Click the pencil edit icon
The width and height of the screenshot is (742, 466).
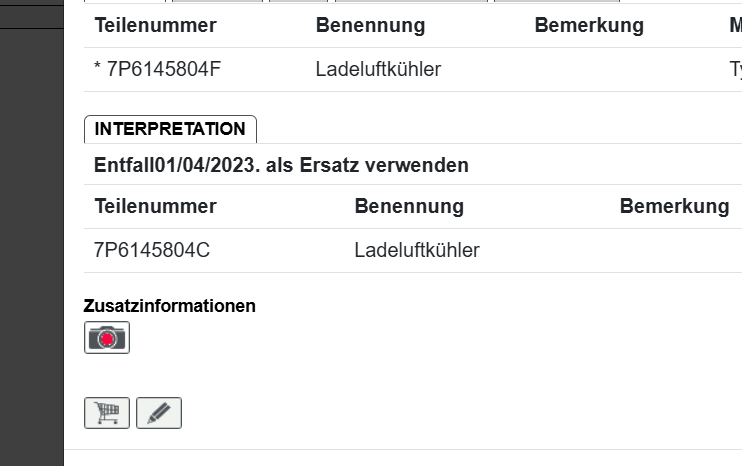159,413
